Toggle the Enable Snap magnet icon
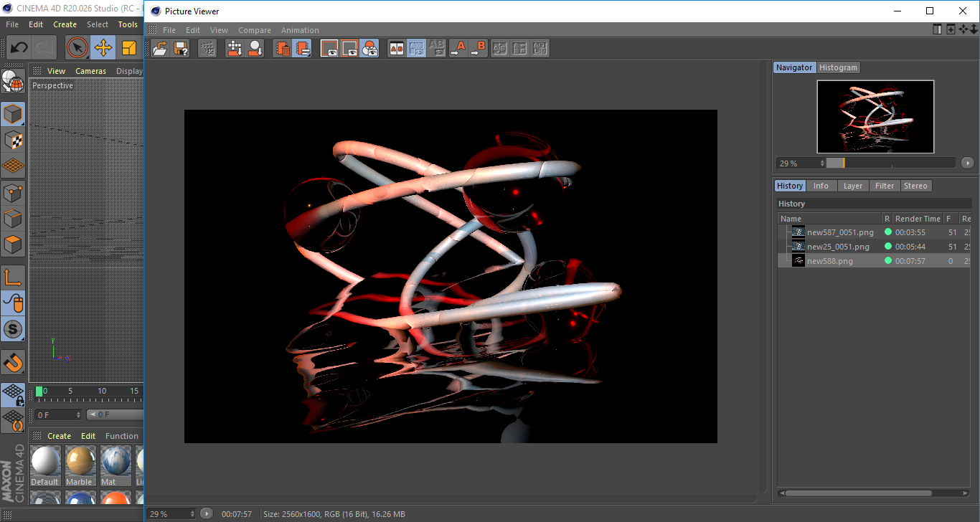The width and height of the screenshot is (980, 522). click(13, 363)
